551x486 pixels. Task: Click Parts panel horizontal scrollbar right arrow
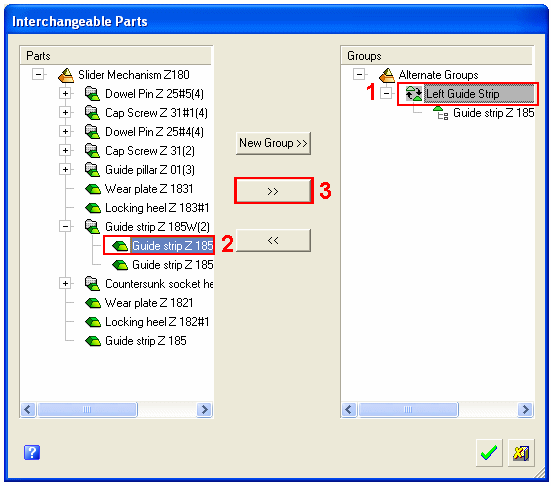pos(205,409)
